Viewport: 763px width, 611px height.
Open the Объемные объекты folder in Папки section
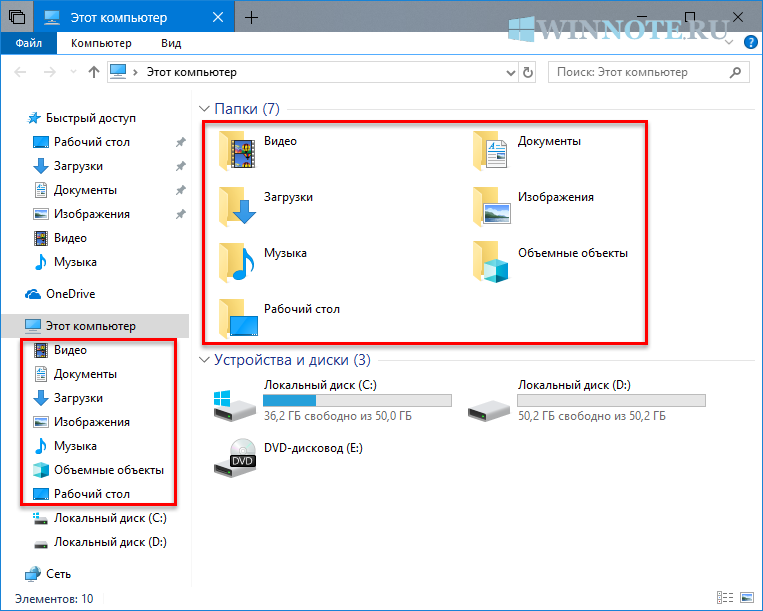point(550,262)
